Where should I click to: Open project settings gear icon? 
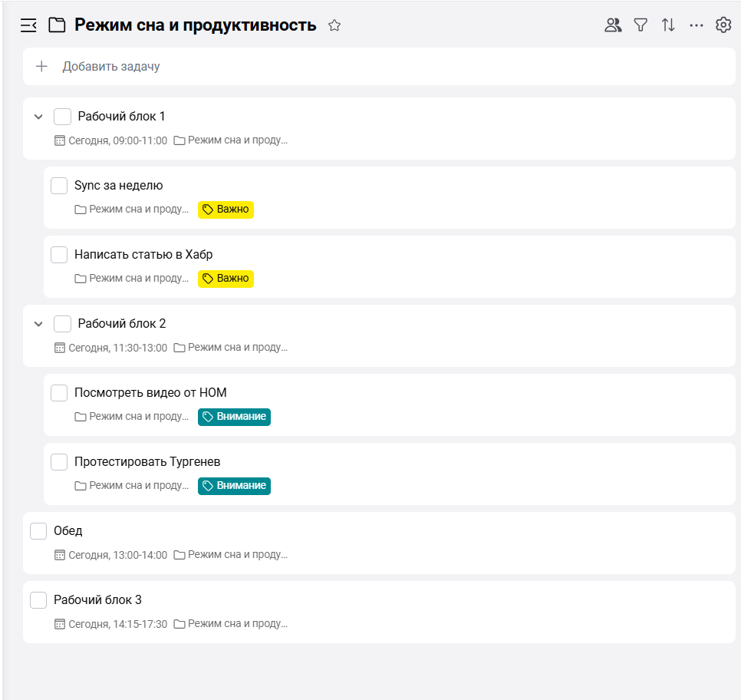click(723, 25)
